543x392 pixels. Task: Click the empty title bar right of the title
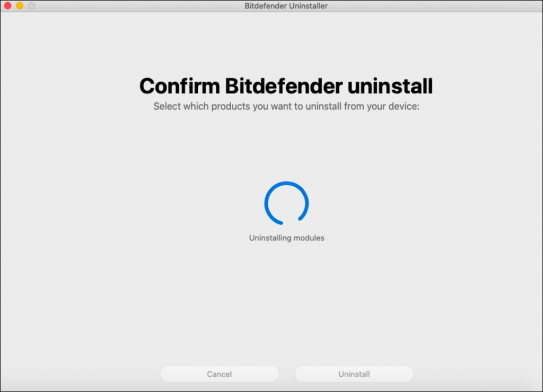tap(435, 6)
